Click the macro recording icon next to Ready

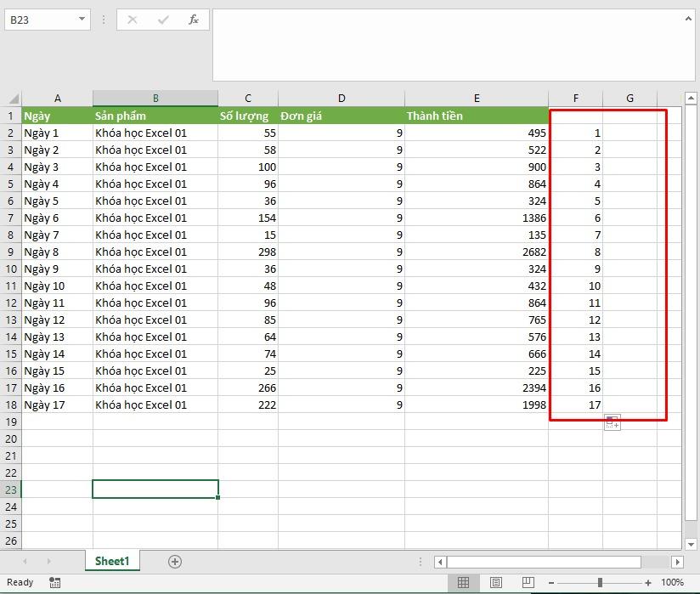(54, 582)
